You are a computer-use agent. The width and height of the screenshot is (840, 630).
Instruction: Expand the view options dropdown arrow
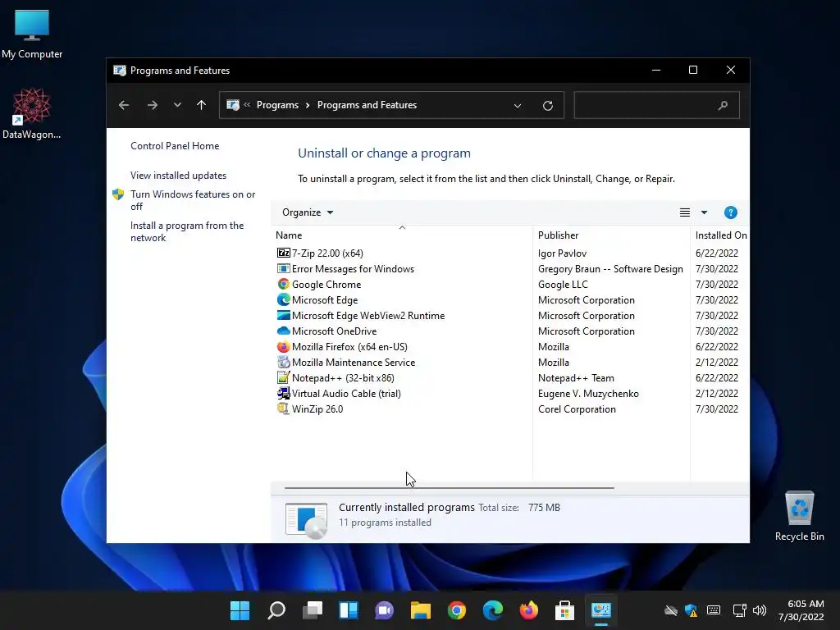pos(704,212)
